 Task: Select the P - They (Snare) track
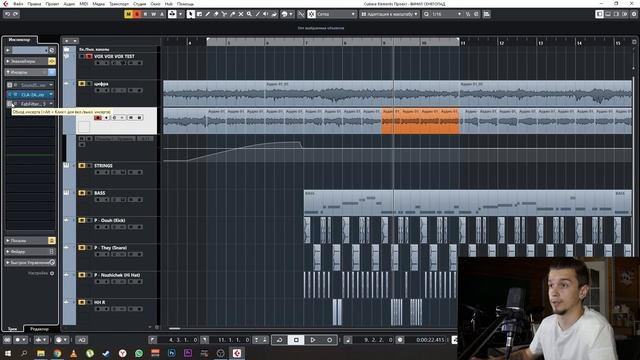coord(111,248)
